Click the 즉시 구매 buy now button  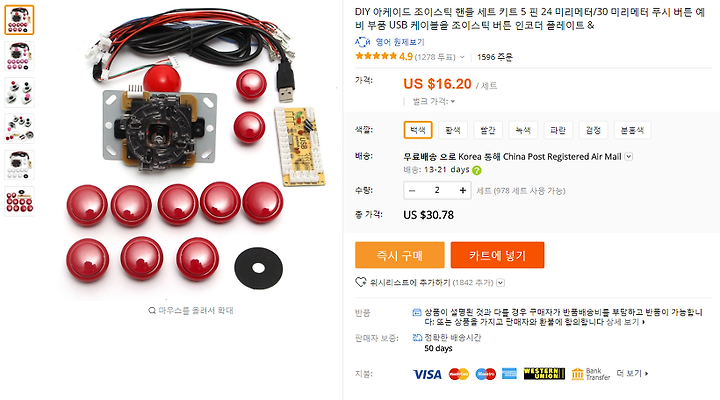(x=399, y=255)
